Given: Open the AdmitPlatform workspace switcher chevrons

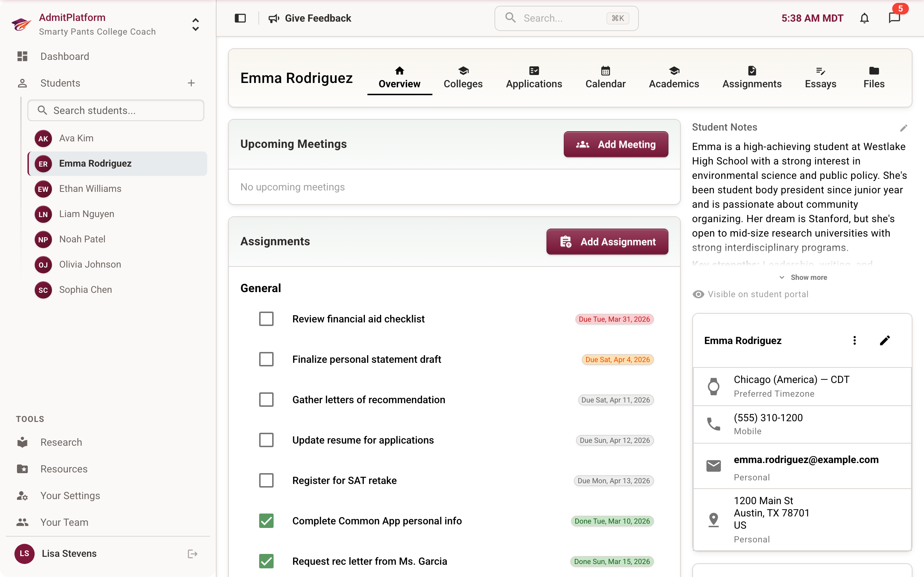Looking at the screenshot, I should [x=195, y=25].
